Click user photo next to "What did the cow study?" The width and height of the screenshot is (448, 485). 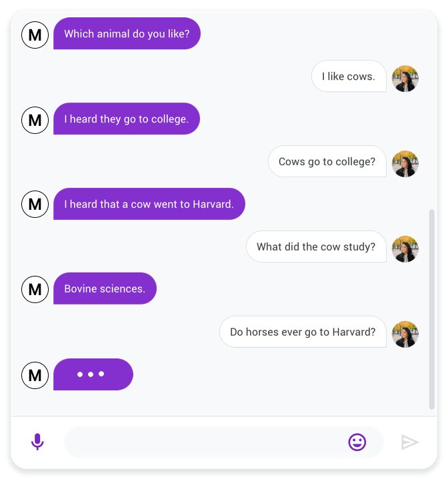pyautogui.click(x=405, y=248)
